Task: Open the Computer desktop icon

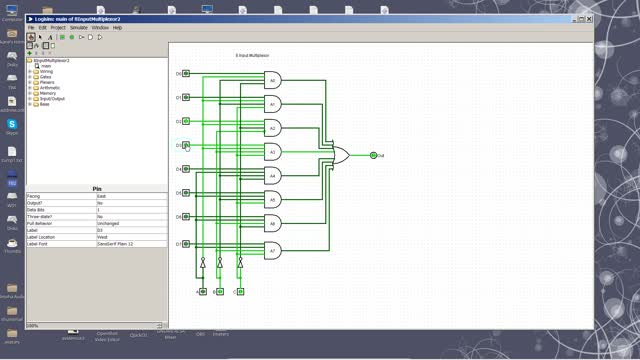Action: click(x=12, y=13)
